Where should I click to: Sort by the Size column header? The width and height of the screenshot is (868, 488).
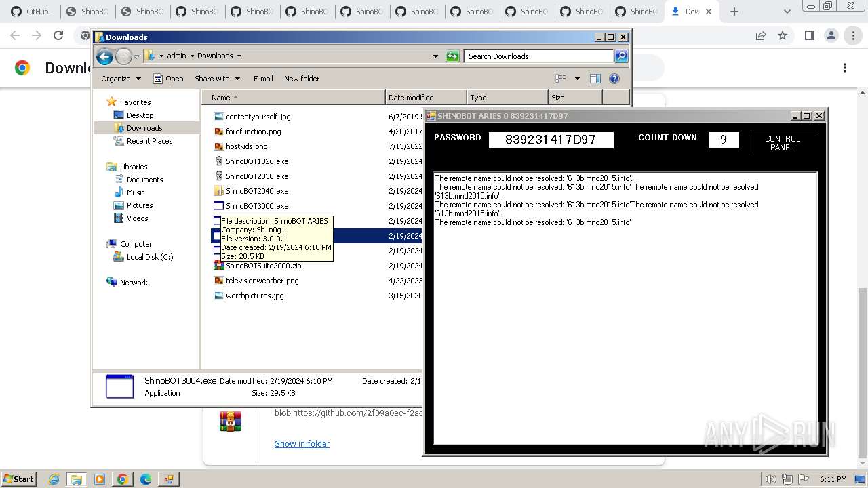tap(575, 98)
